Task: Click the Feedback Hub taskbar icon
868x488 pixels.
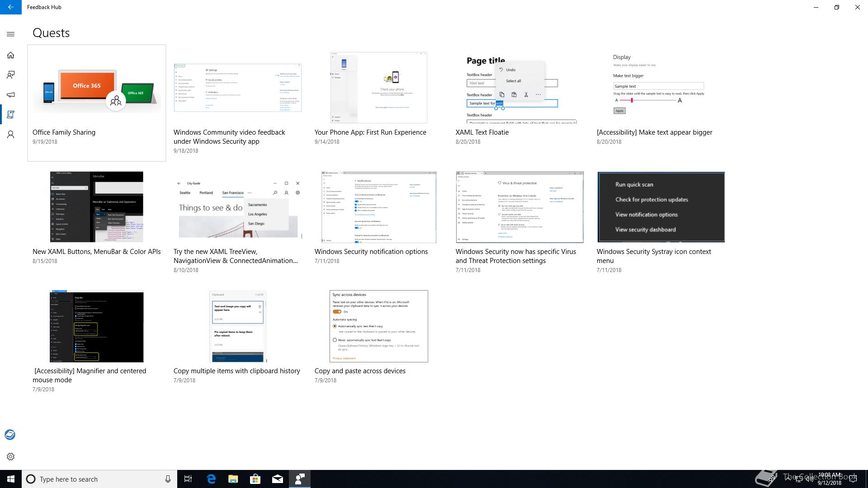Action: tap(300, 479)
